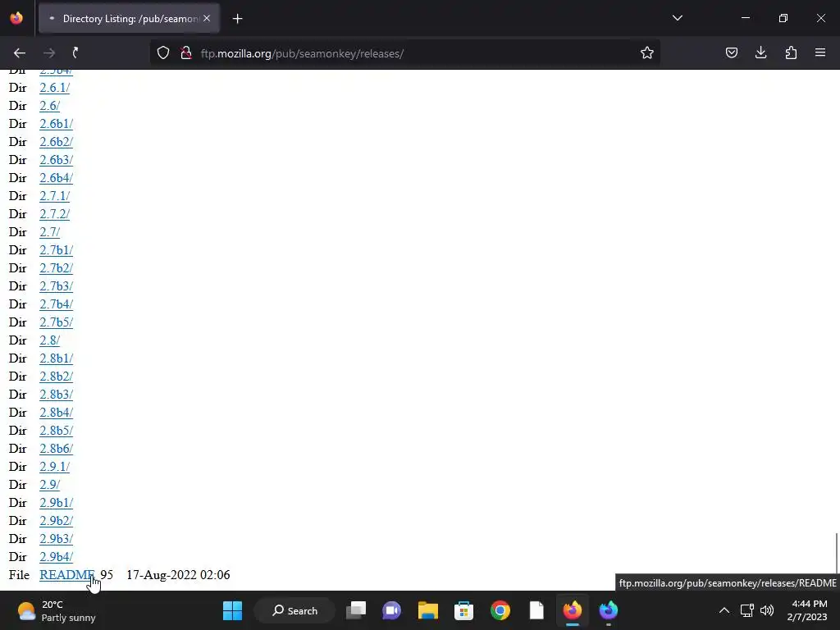Click the insecure connection lock icon
This screenshot has height=630, width=840.
(186, 53)
